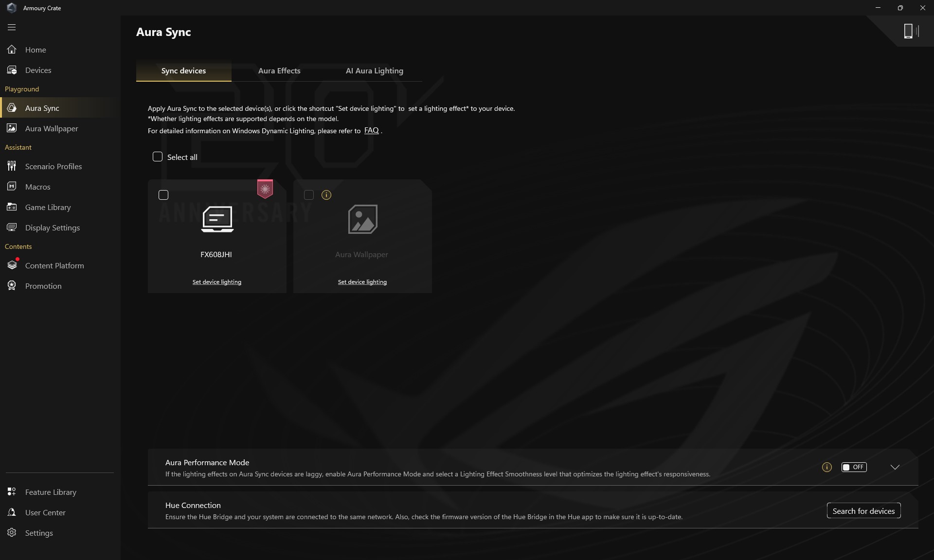Open Content Platform
The image size is (934, 560).
tap(60, 265)
